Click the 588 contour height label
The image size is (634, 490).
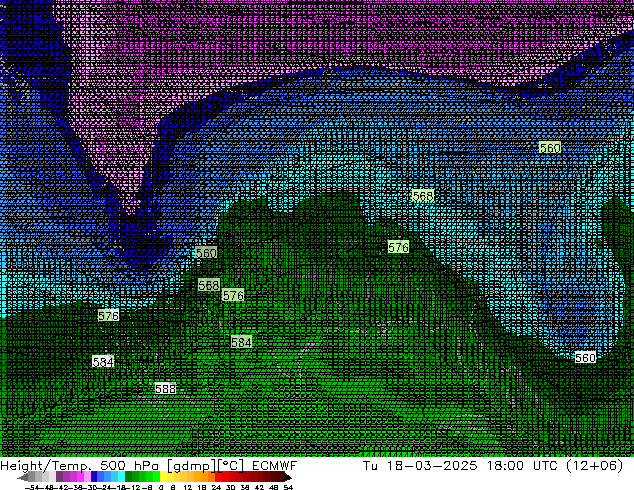tap(165, 389)
